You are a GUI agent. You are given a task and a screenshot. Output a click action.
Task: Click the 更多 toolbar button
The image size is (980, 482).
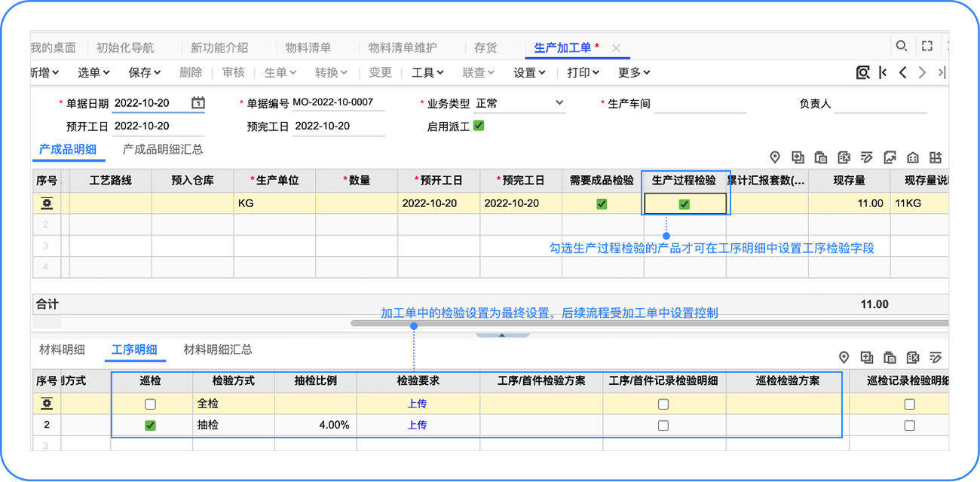pyautogui.click(x=633, y=72)
